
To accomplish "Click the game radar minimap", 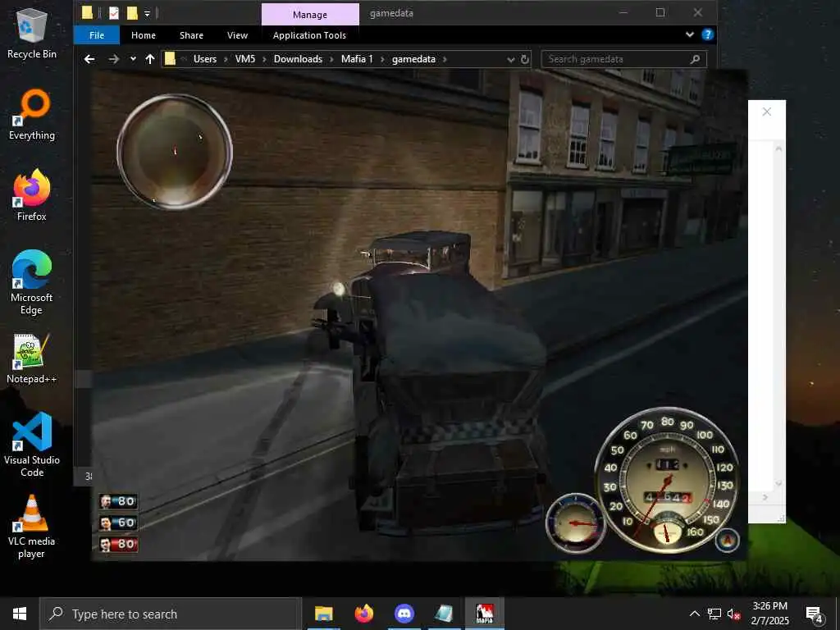I will point(175,152).
